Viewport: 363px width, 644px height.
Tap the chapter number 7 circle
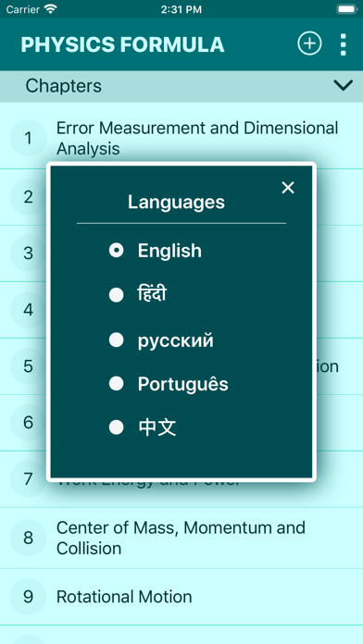click(x=28, y=479)
